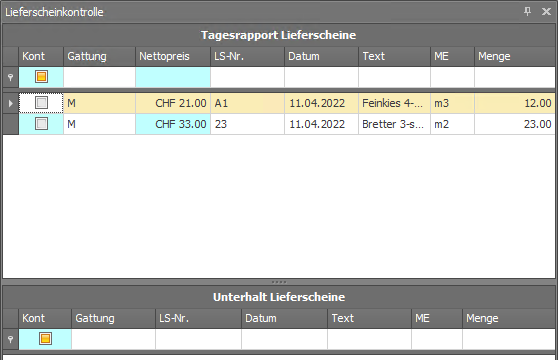Select the row header of row 23
The height and width of the screenshot is (360, 558).
(11, 124)
